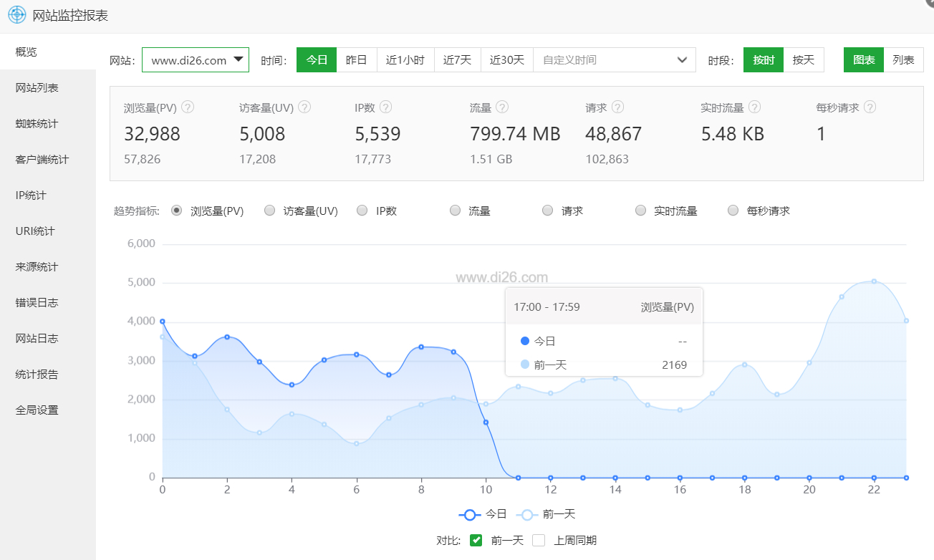This screenshot has width=934, height=560.
Task: Uncheck the 前一天 comparison checkbox
Action: pos(476,540)
